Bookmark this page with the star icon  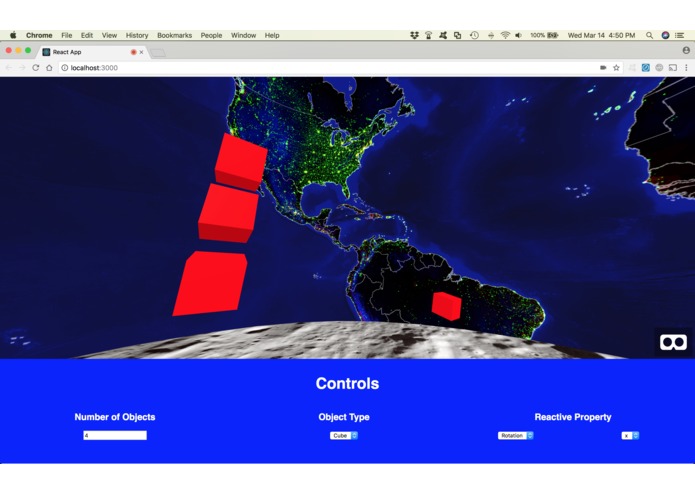616,68
